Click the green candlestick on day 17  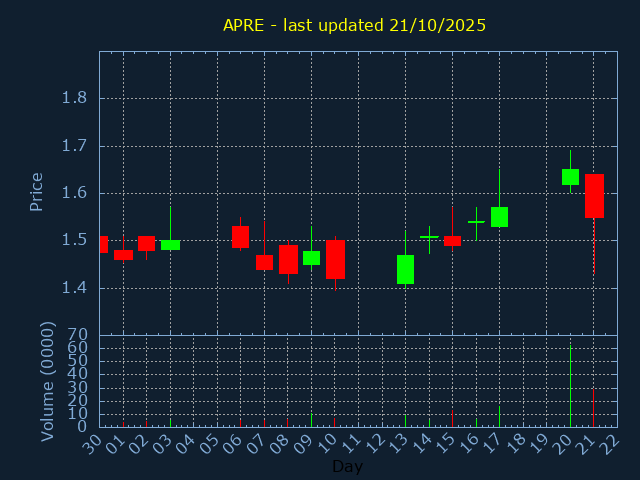(x=499, y=217)
